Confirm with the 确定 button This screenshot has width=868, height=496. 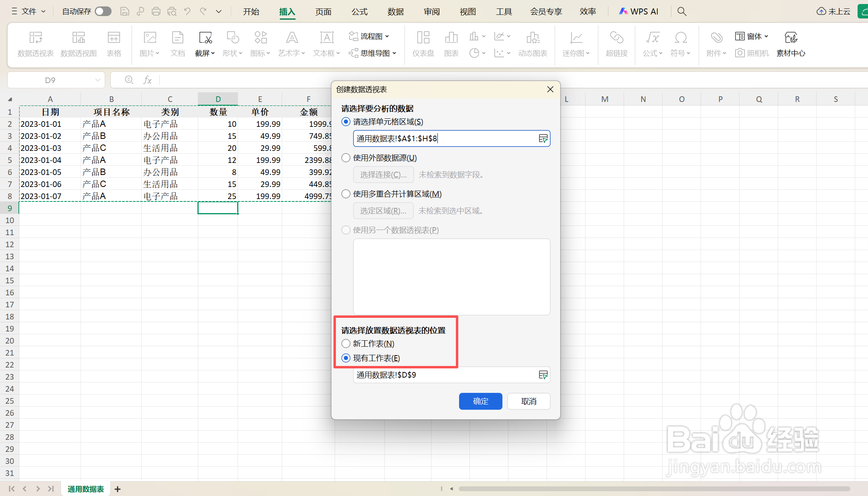pos(480,401)
